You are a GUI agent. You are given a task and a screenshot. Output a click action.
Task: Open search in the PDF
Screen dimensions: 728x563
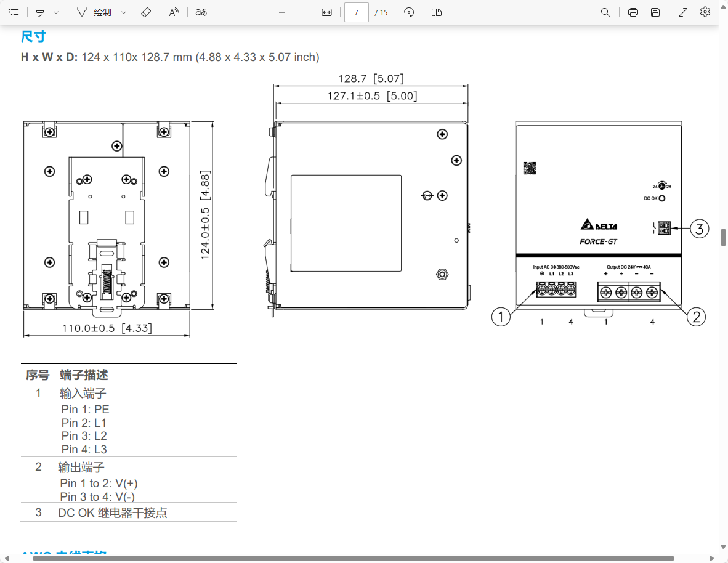pyautogui.click(x=605, y=12)
